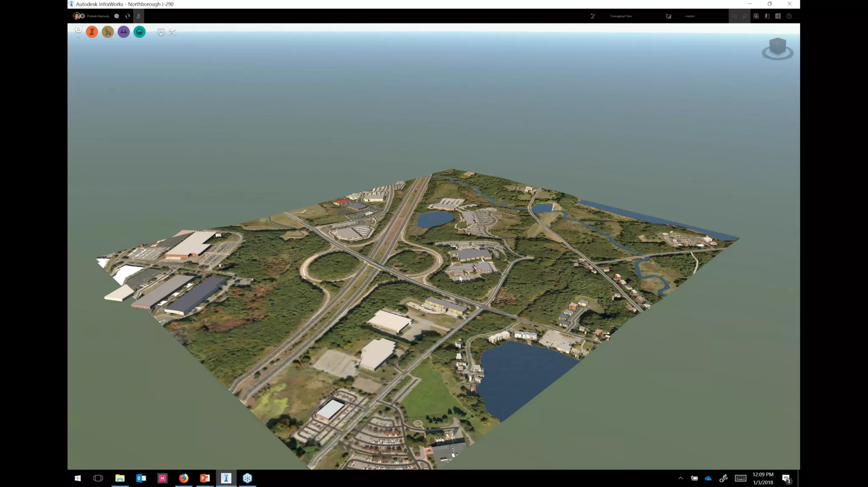Click the user name Prateek Hejmady
The image size is (868, 487).
tap(98, 16)
